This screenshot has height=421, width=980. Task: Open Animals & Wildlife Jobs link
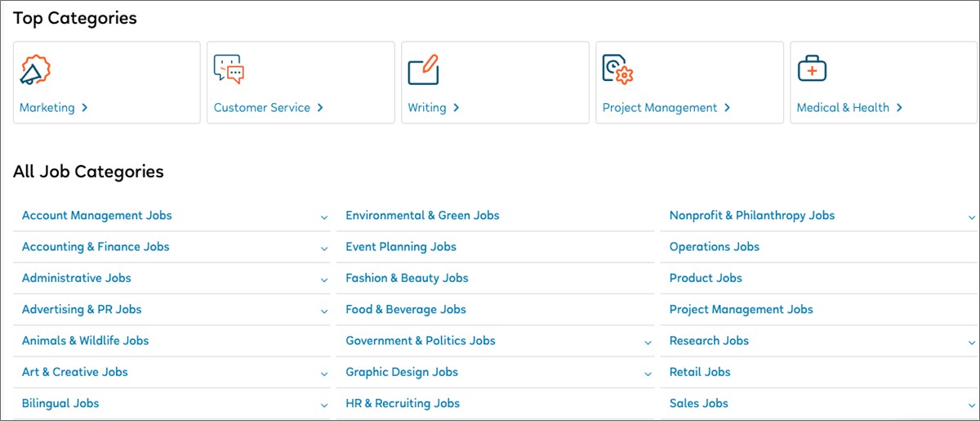86,341
